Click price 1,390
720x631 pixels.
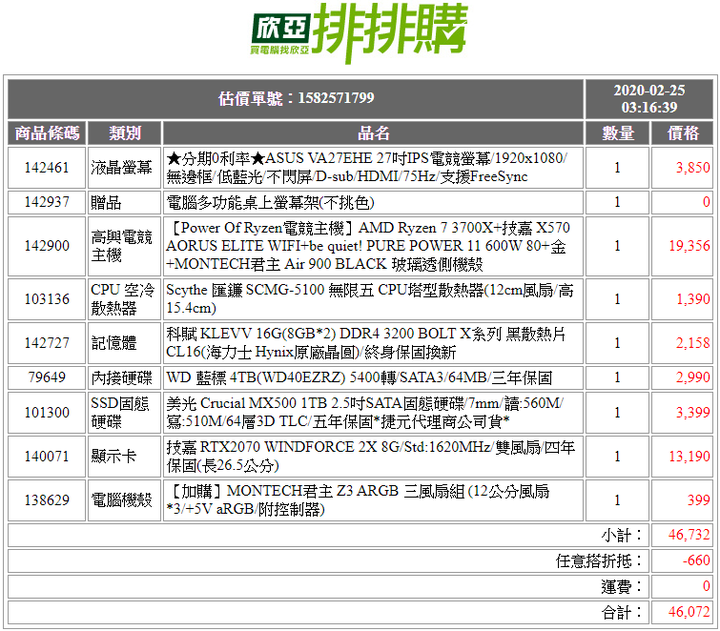point(693,299)
